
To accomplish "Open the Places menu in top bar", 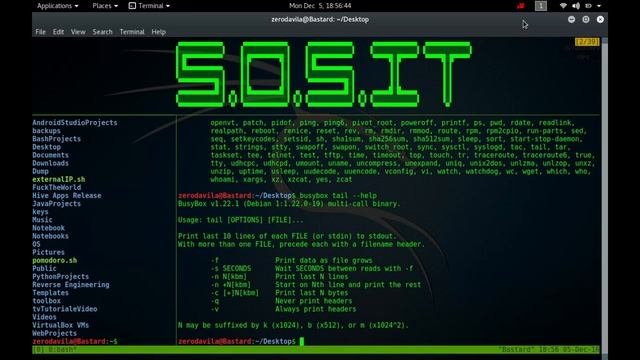I will (x=105, y=6).
